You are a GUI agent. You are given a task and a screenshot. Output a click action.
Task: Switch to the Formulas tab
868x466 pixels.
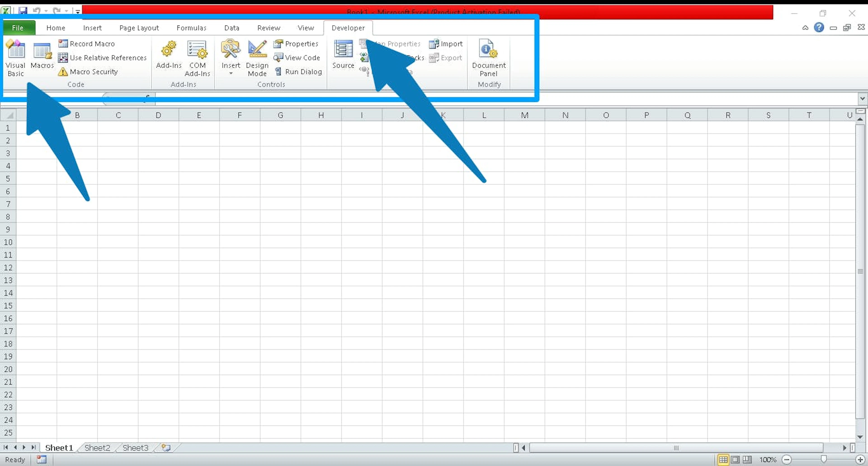(191, 28)
